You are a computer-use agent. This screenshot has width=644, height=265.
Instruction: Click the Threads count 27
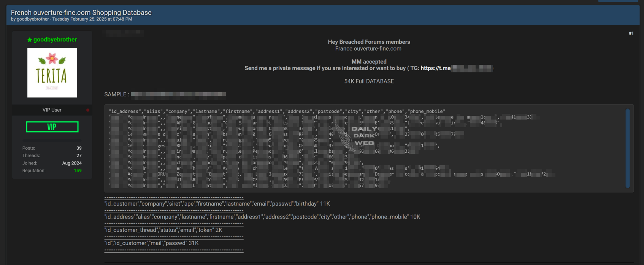(x=79, y=156)
